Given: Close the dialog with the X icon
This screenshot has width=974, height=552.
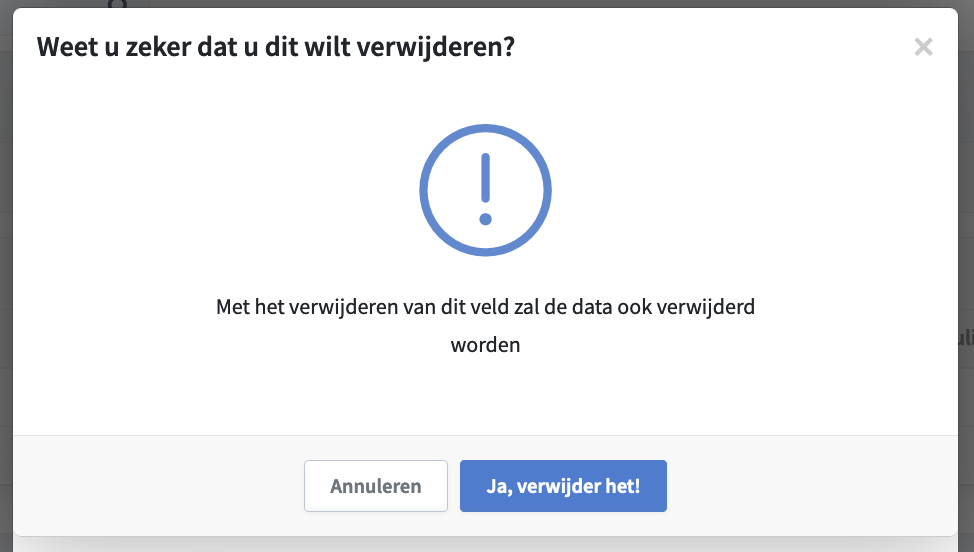Looking at the screenshot, I should (923, 47).
